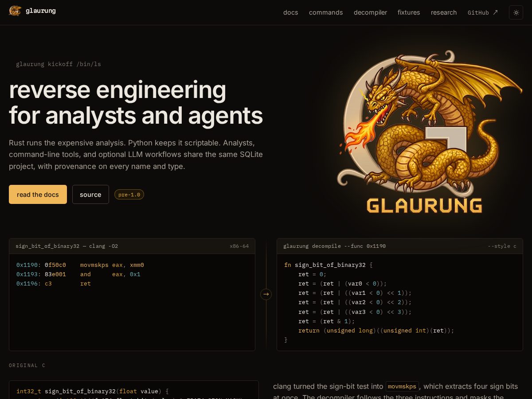Open the research navigation item

pyautogui.click(x=444, y=12)
